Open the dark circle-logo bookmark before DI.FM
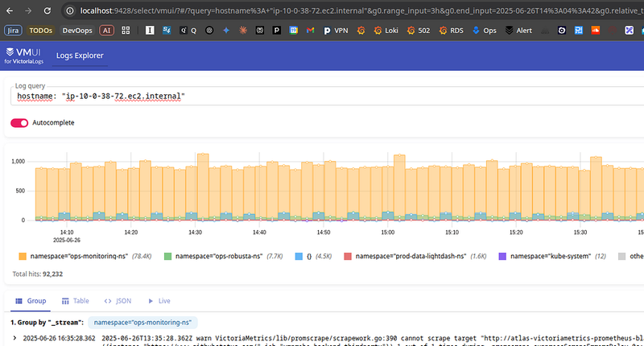Screen dimensions: 644x346 (562, 31)
